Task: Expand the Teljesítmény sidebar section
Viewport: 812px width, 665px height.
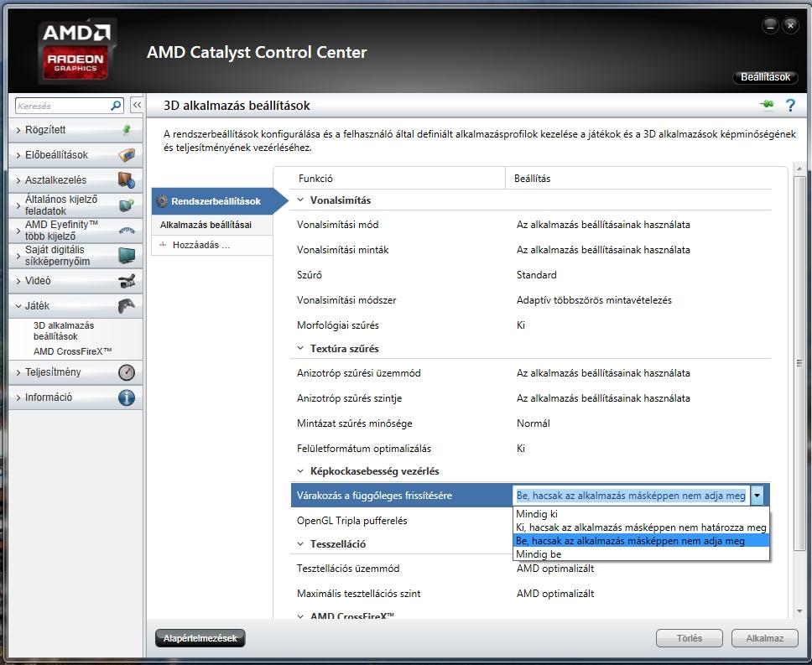Action: coord(75,372)
